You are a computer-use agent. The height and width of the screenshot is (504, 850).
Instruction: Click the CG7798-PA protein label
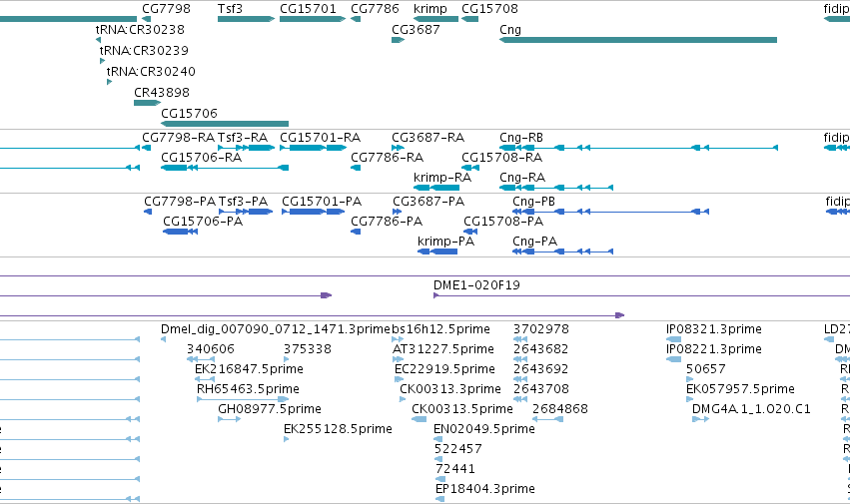pos(180,201)
